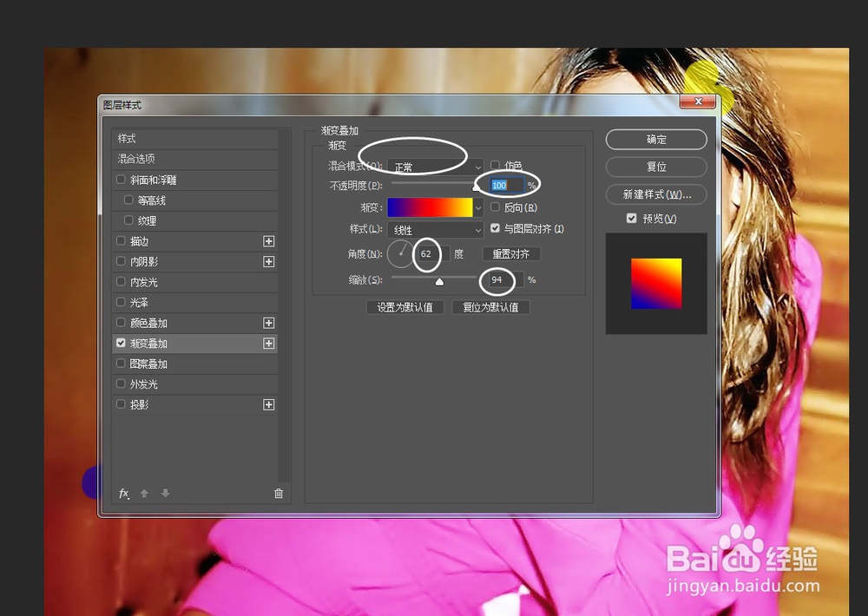Select the 图案叠加 row label
The image size is (868, 616).
coord(148,364)
